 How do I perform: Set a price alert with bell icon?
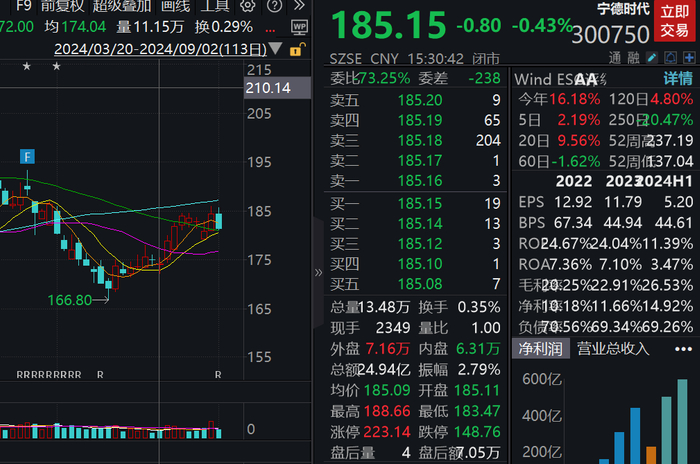(x=671, y=58)
